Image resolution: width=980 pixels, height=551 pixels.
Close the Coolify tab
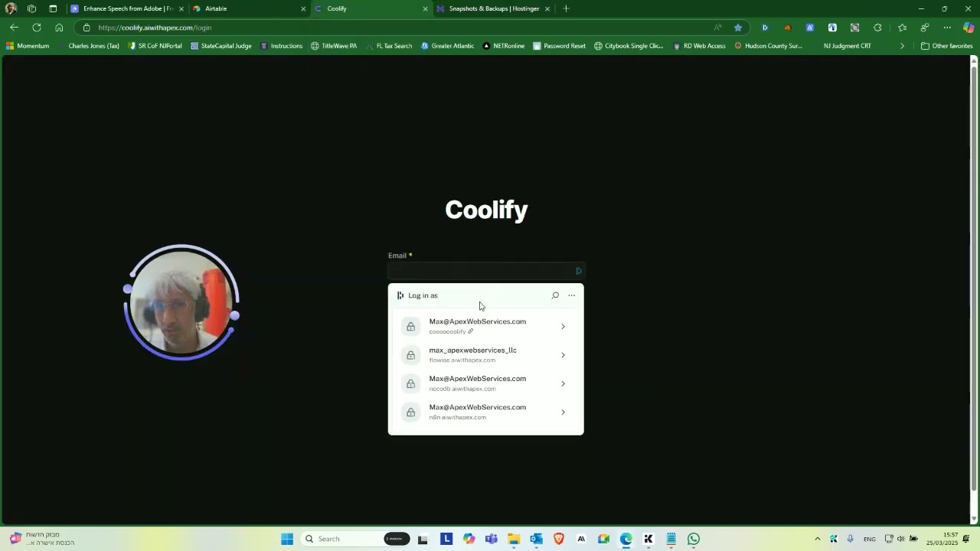[x=425, y=9]
